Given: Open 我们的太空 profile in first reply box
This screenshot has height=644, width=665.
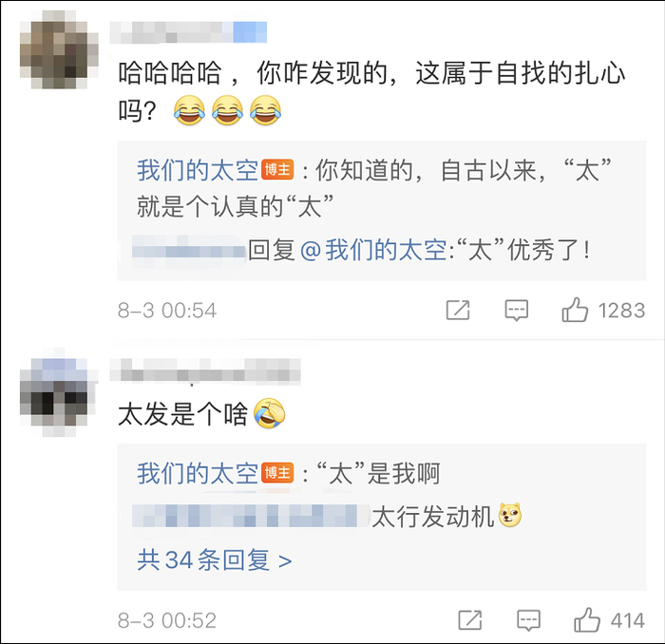Looking at the screenshot, I should [198, 170].
